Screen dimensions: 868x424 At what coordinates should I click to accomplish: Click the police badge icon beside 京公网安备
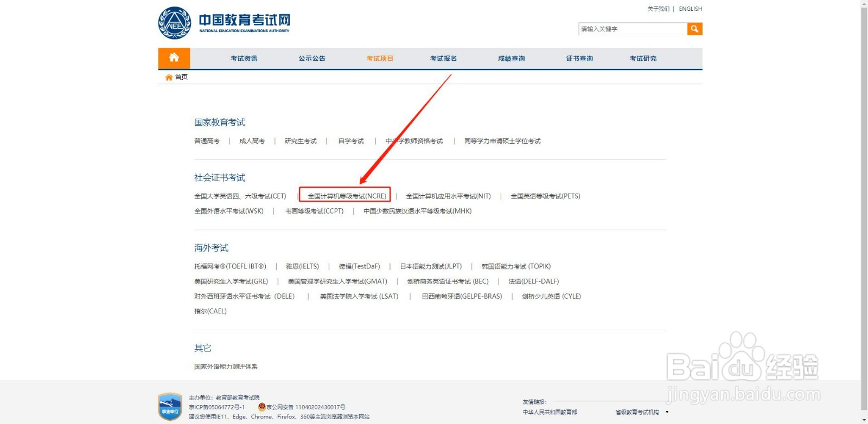coord(262,407)
